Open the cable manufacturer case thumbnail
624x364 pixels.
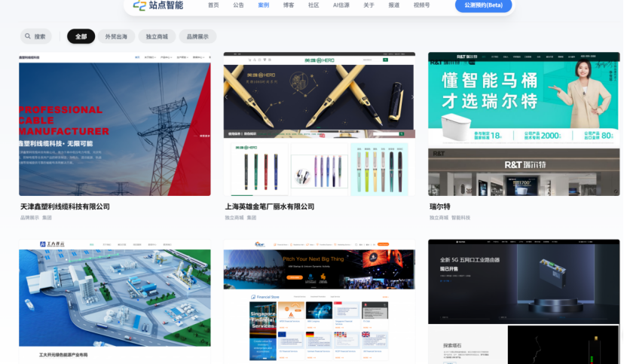pos(115,124)
